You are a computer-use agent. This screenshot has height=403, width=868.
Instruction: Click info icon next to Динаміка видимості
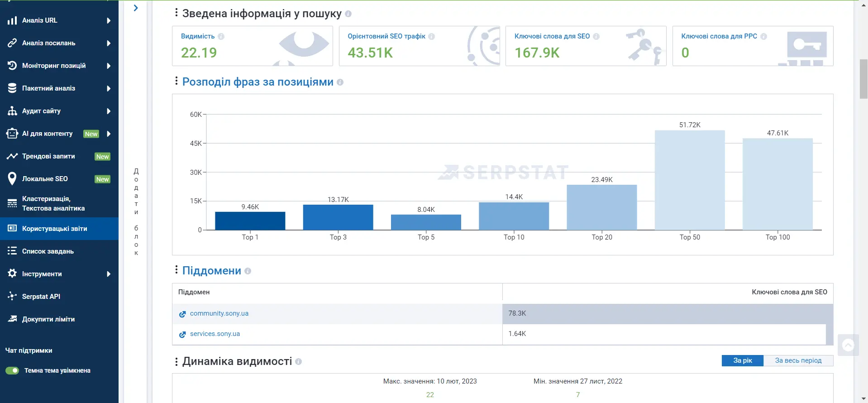point(299,362)
